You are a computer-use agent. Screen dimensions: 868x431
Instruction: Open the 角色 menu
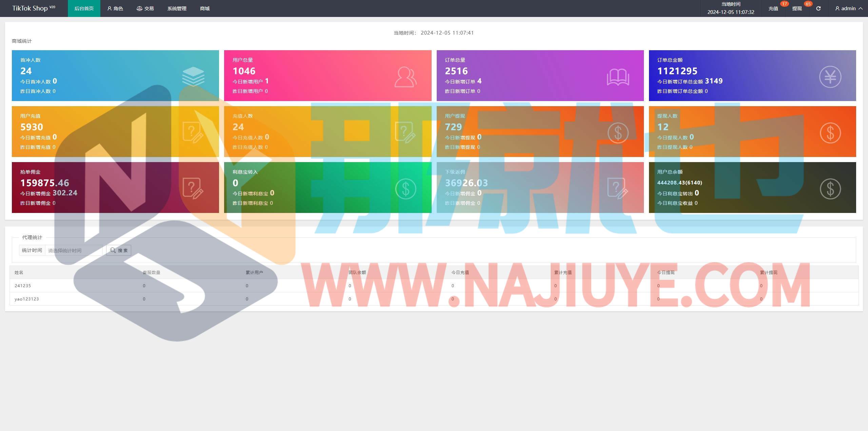(x=115, y=8)
